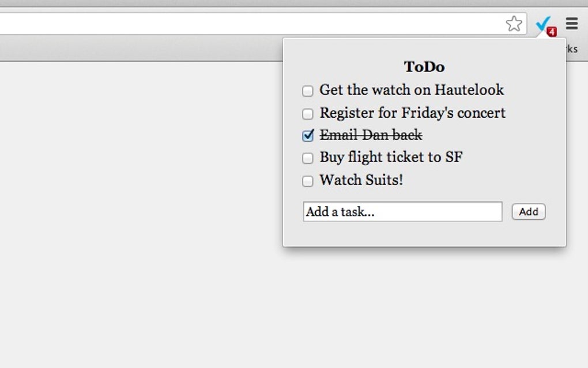Click the blank page area outside the popup
588x368 pixels.
138,219
